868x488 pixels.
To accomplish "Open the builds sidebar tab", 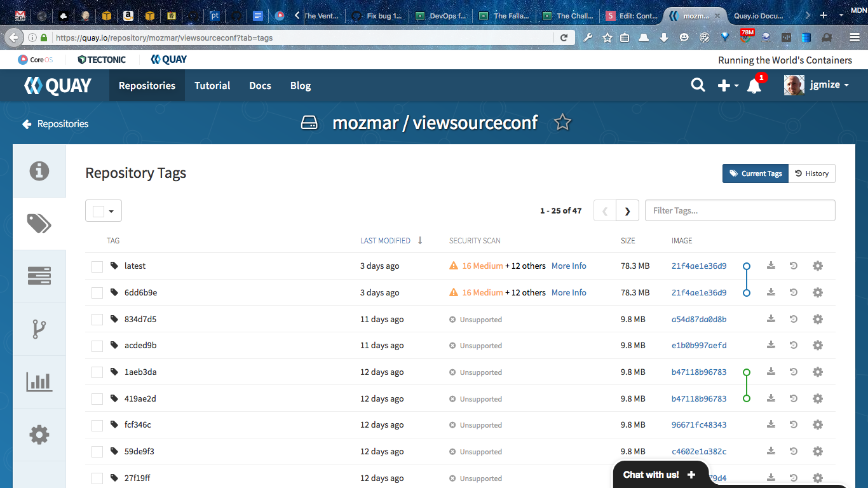I will coord(39,276).
